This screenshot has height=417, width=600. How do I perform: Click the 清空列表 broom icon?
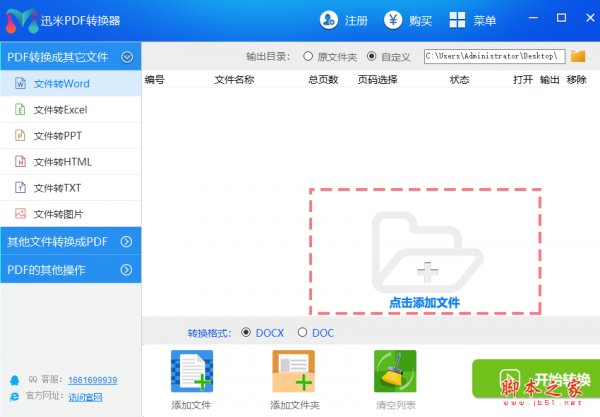(395, 371)
